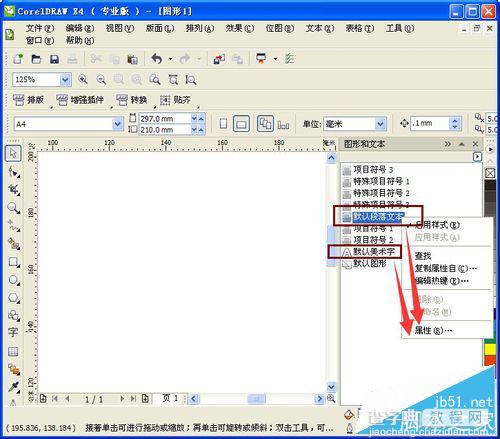Click the Zoom Out magnifier icon
Screen dimensions: 500x439
click(x=101, y=79)
